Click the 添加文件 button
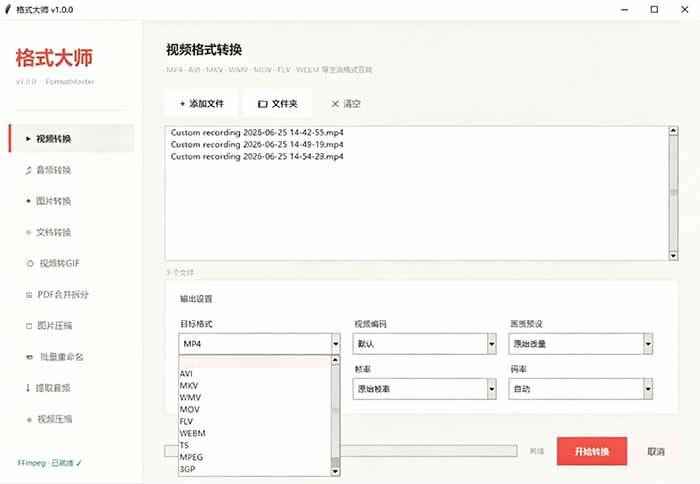Viewport: 700px width, 484px height. pos(202,104)
